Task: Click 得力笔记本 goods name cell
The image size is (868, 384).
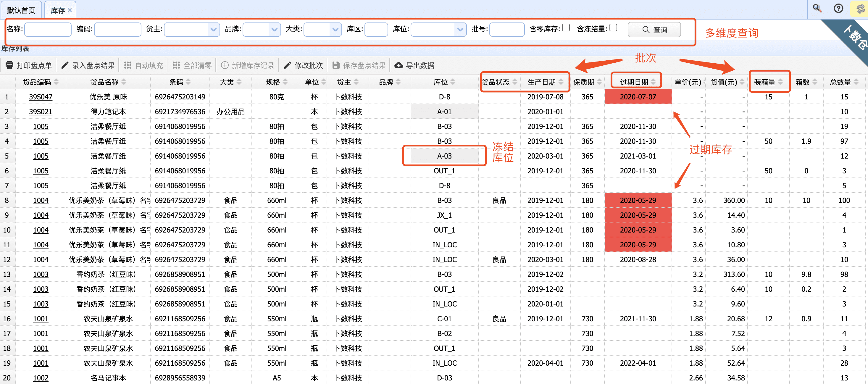Action: (x=108, y=112)
